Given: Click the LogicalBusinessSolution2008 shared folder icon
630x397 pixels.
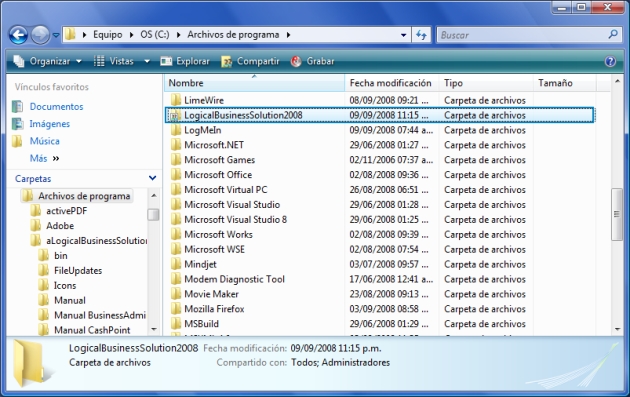Looking at the screenshot, I should [175, 115].
